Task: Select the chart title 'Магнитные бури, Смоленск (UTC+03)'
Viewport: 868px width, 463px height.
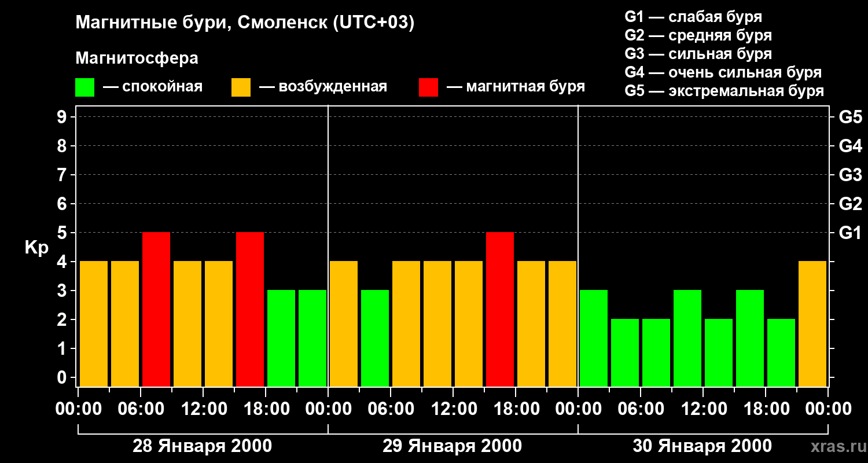Action: click(245, 23)
